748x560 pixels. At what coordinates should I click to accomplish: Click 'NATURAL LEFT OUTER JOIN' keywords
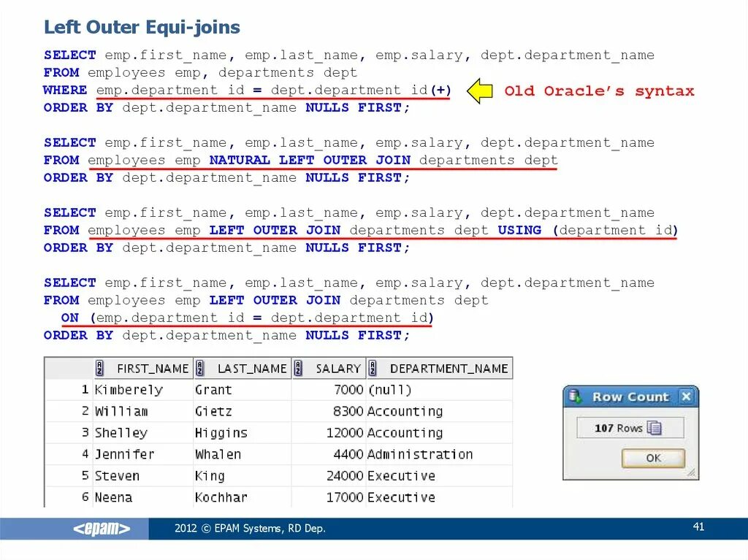[310, 160]
